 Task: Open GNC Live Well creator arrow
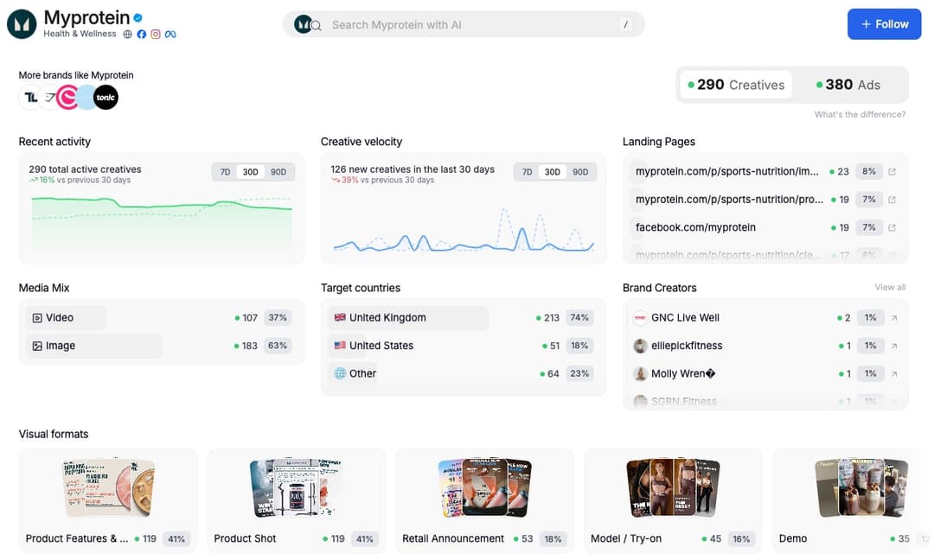coord(894,318)
